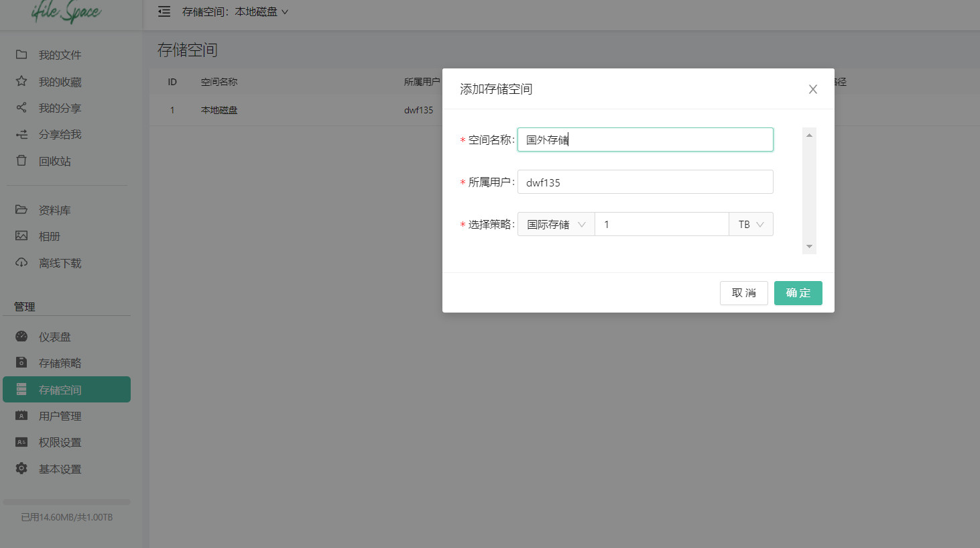Click the 已用14.60MB/共1.00TB usage text
Image resolution: width=980 pixels, height=548 pixels.
66,517
